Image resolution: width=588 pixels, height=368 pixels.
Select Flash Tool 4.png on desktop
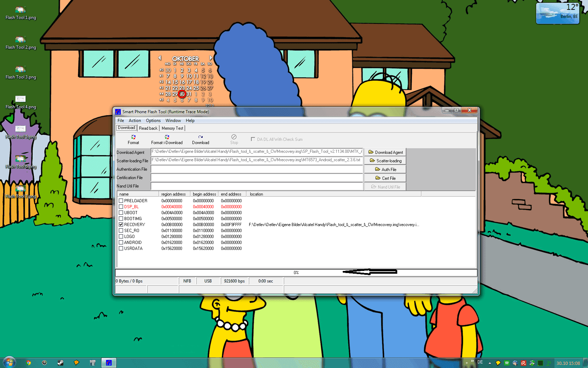pos(21,102)
